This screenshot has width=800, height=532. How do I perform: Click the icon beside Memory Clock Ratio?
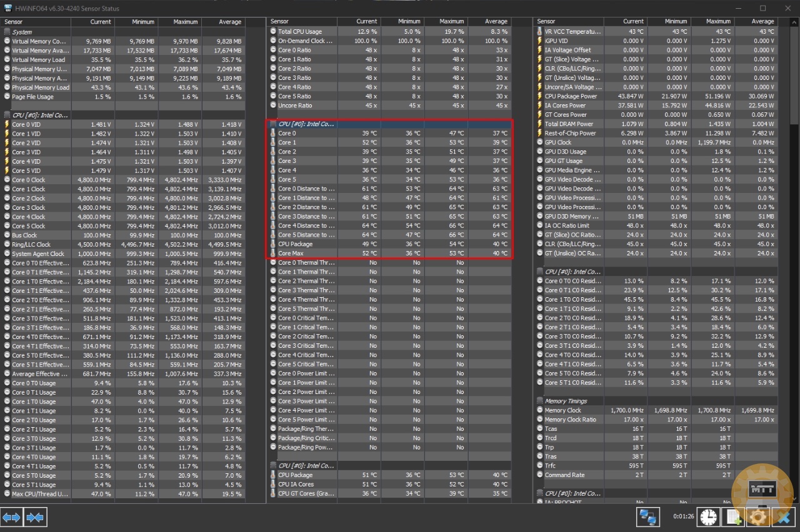(x=540, y=420)
